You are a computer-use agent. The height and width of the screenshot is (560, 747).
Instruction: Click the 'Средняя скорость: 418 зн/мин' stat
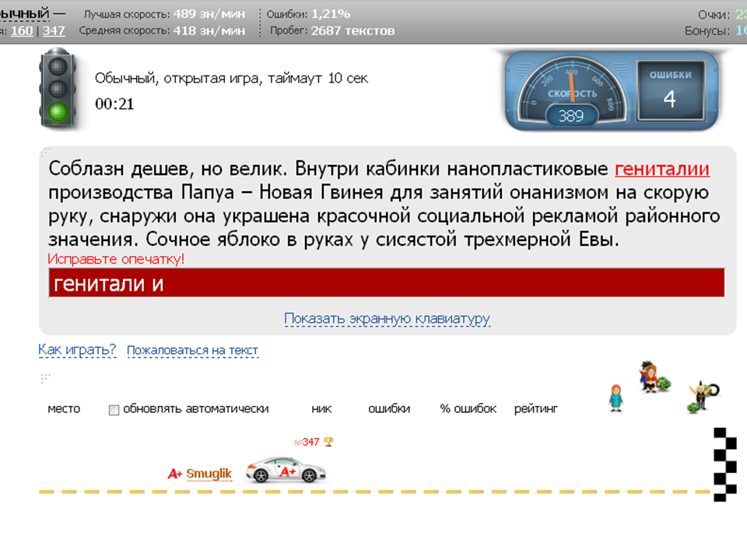[x=162, y=31]
